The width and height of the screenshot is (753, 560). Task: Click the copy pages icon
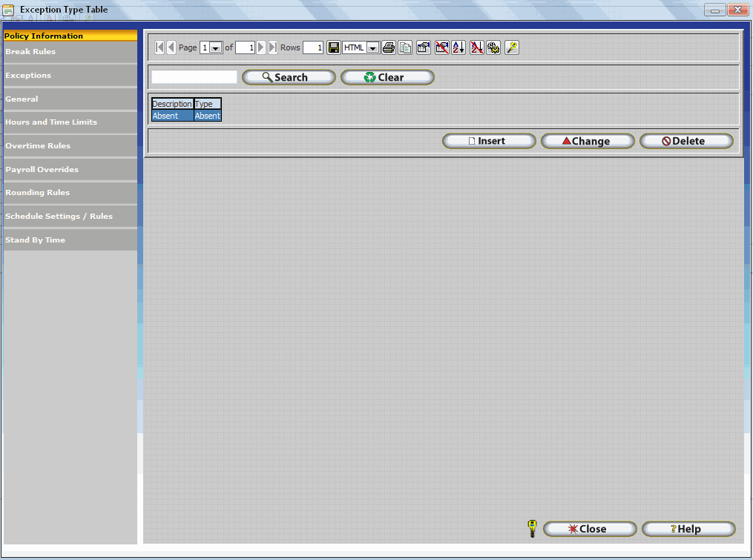(x=405, y=47)
